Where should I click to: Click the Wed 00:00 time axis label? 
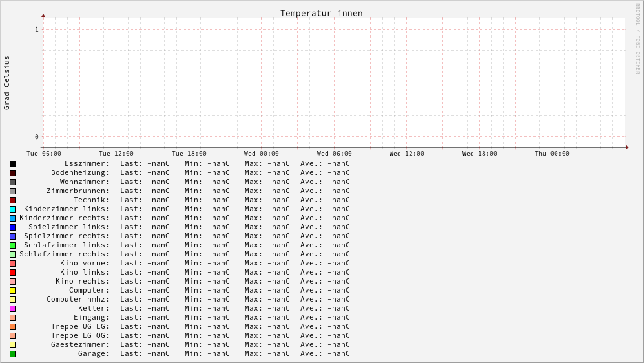tap(262, 154)
